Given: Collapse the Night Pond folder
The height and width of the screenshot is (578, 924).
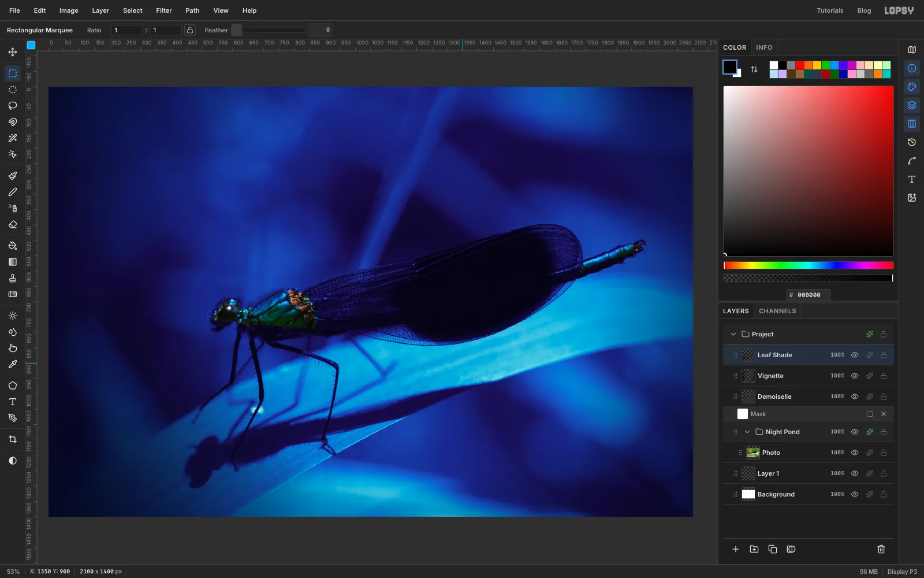Looking at the screenshot, I should [x=747, y=432].
